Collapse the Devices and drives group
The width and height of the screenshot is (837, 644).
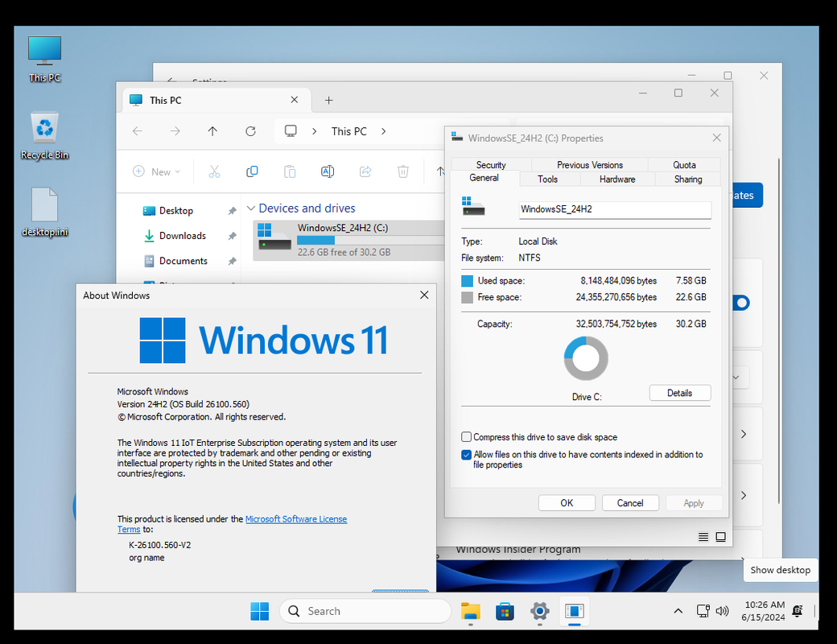[251, 208]
